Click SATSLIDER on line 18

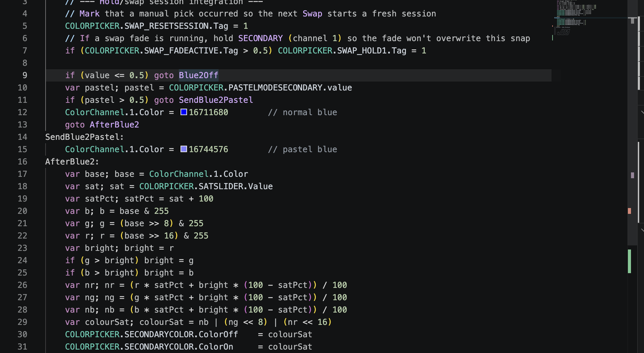click(220, 187)
